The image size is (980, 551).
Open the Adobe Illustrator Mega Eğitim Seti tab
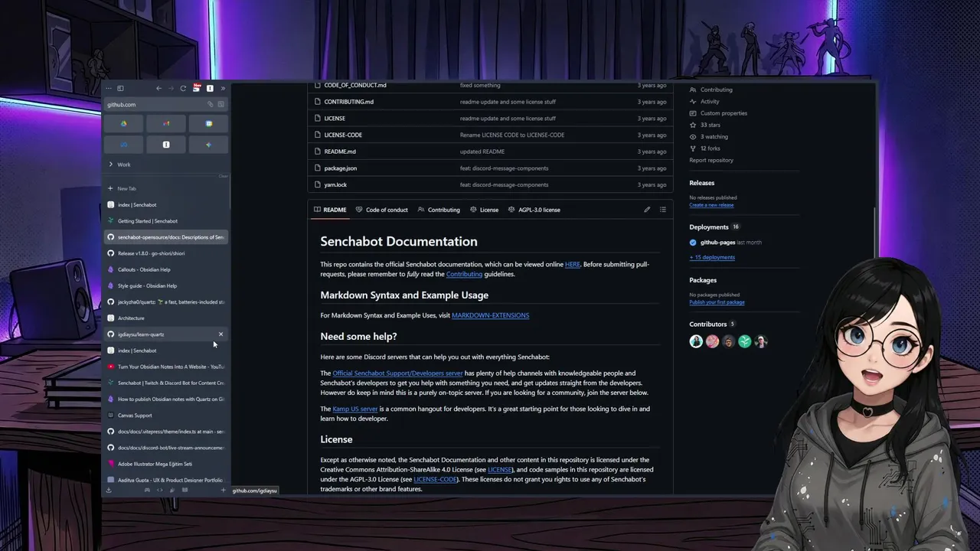[x=166, y=464]
